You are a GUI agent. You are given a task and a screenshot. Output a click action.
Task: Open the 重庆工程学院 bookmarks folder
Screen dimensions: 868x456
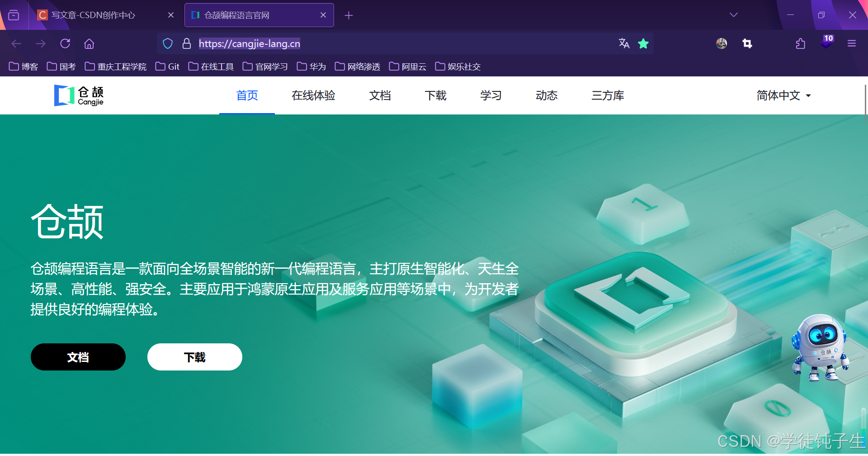[x=116, y=66]
